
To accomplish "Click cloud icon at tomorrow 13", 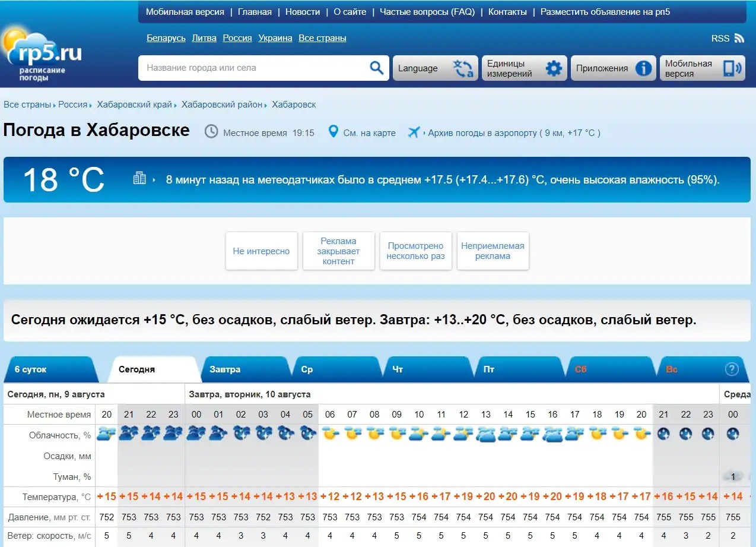I will click(486, 434).
